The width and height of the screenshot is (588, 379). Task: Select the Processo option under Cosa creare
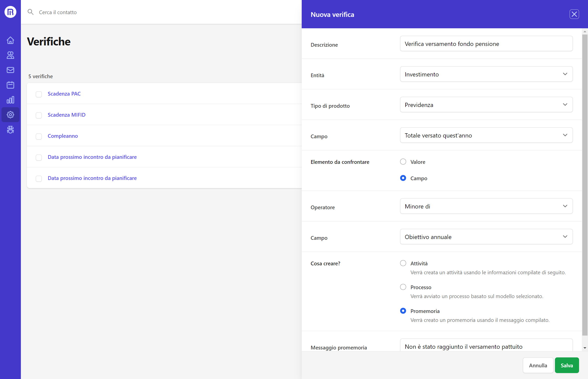pos(403,287)
